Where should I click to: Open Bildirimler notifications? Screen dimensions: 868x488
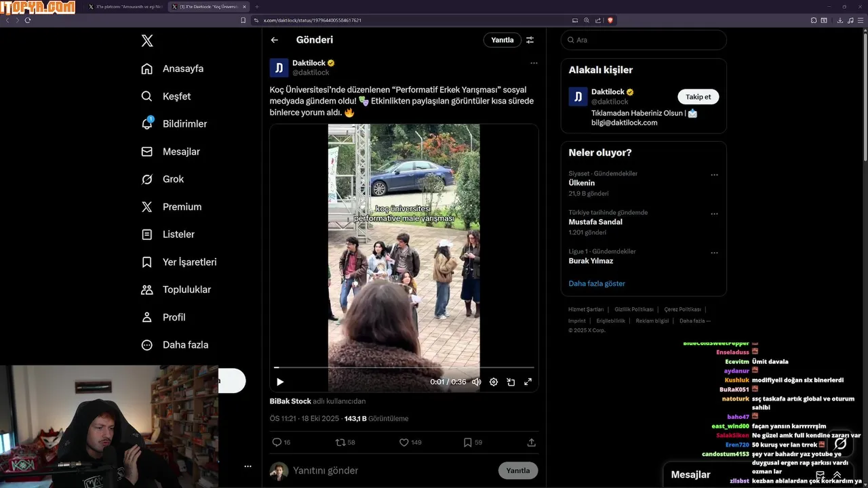point(174,124)
